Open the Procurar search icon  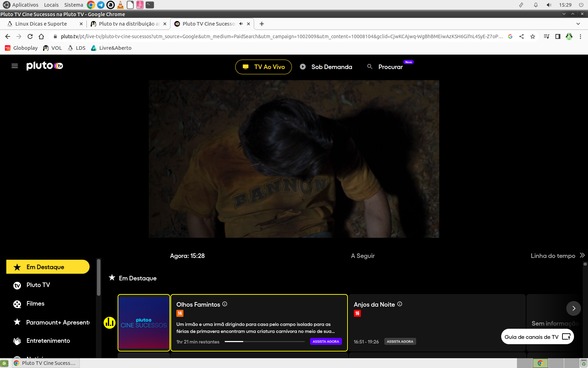(370, 67)
